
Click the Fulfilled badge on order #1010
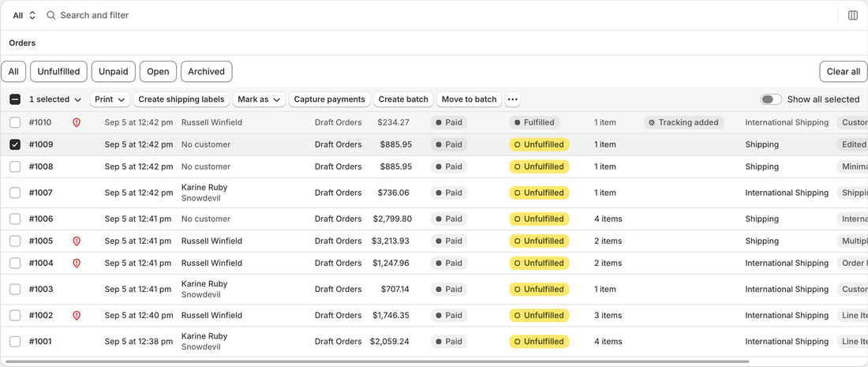(x=535, y=122)
